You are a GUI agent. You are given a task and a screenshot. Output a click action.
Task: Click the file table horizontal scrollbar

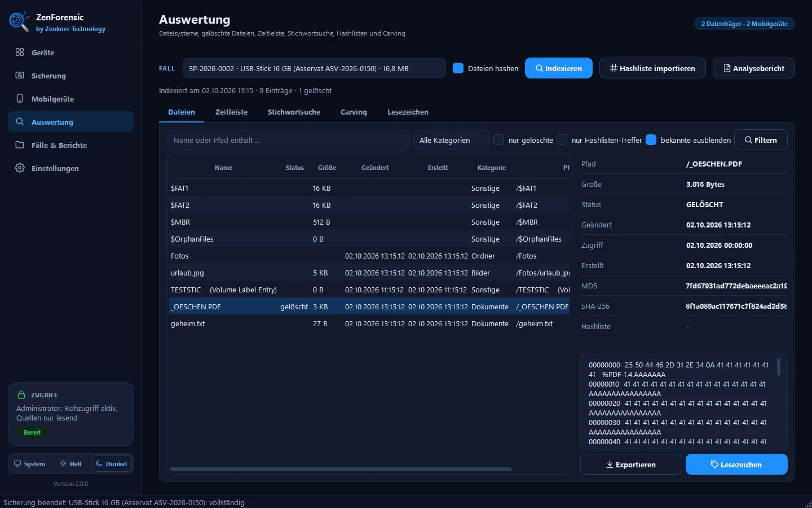[341, 468]
